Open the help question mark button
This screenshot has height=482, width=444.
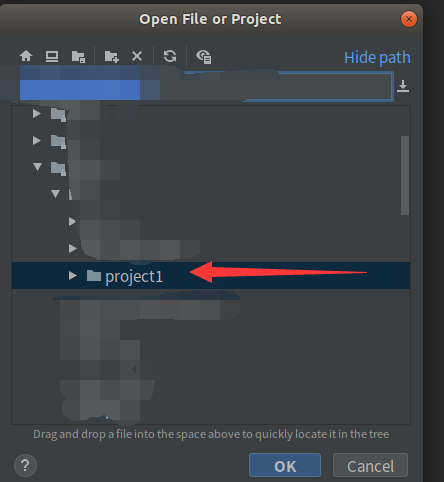(x=25, y=465)
